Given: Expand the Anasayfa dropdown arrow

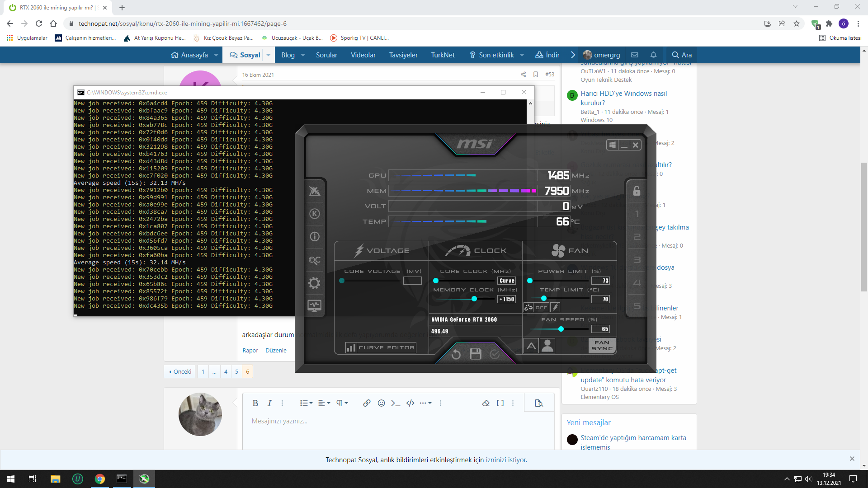Looking at the screenshot, I should [x=216, y=55].
